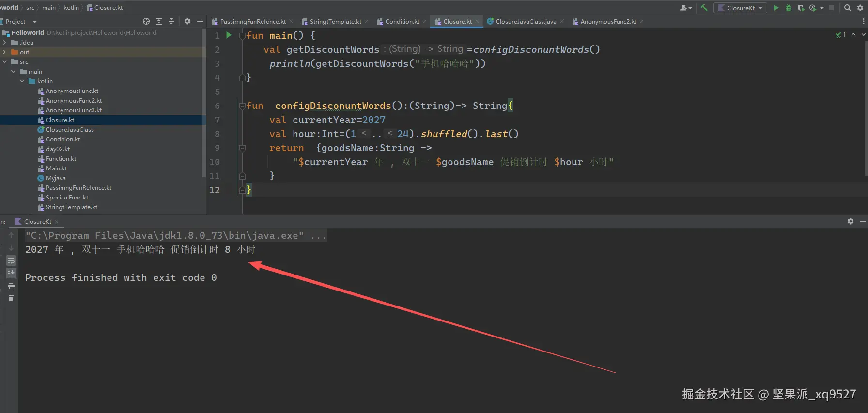This screenshot has height=413, width=868.
Task: Click the Closure.kt breadcrumb in navigation bar
Action: click(105, 7)
